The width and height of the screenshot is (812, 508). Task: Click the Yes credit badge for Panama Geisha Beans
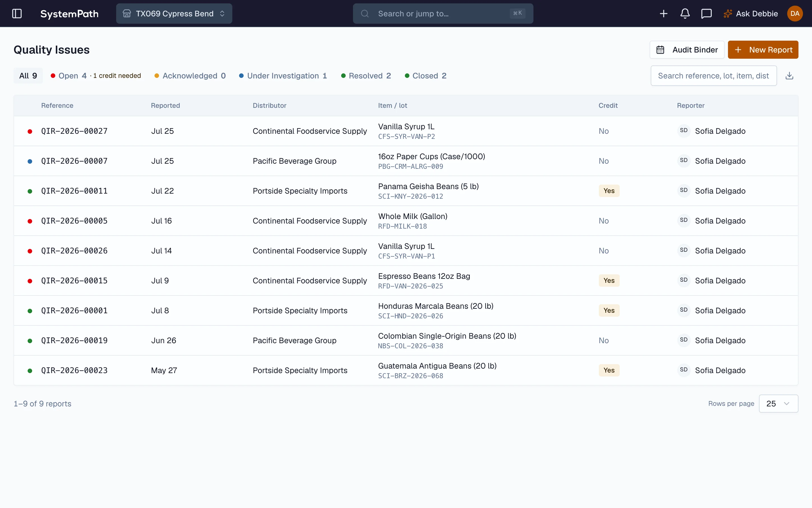click(x=609, y=191)
